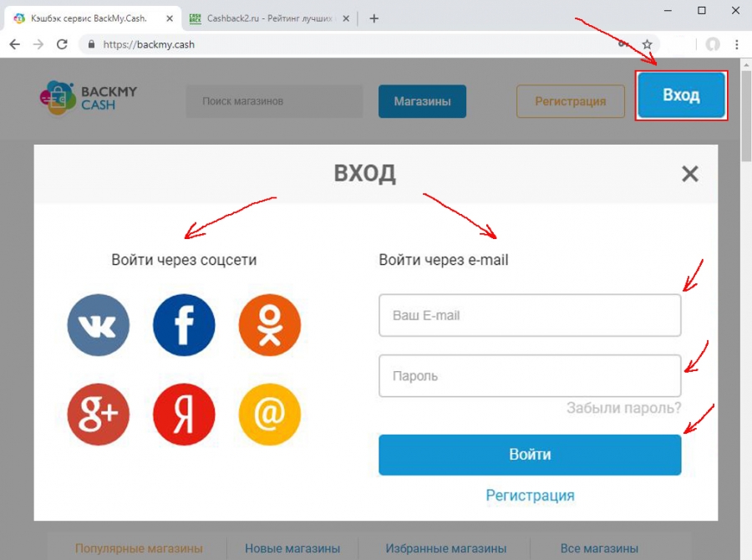This screenshot has height=560, width=752.
Task: Focus the Ваш E-mail field
Action: tap(530, 315)
